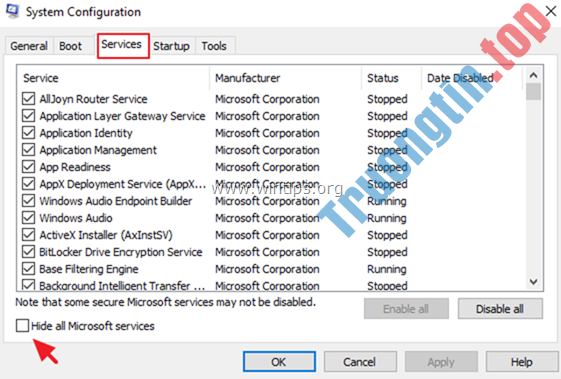Uncheck AppX Deployment Service checkbox
The width and height of the screenshot is (561, 379).
[29, 184]
